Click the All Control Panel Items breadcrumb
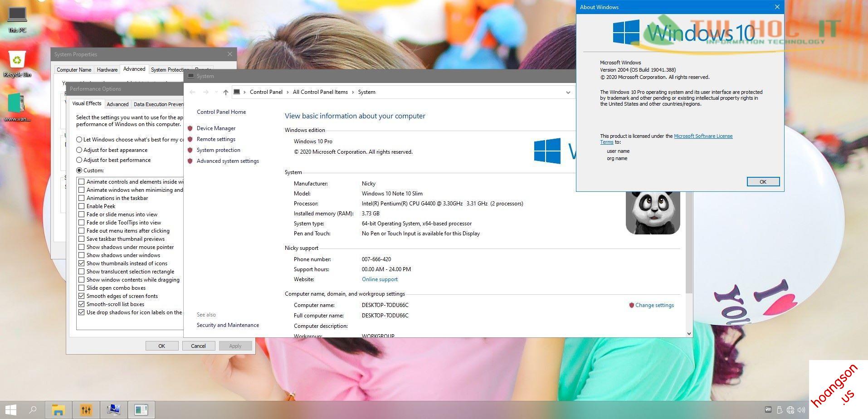The image size is (868, 419). coord(320,92)
